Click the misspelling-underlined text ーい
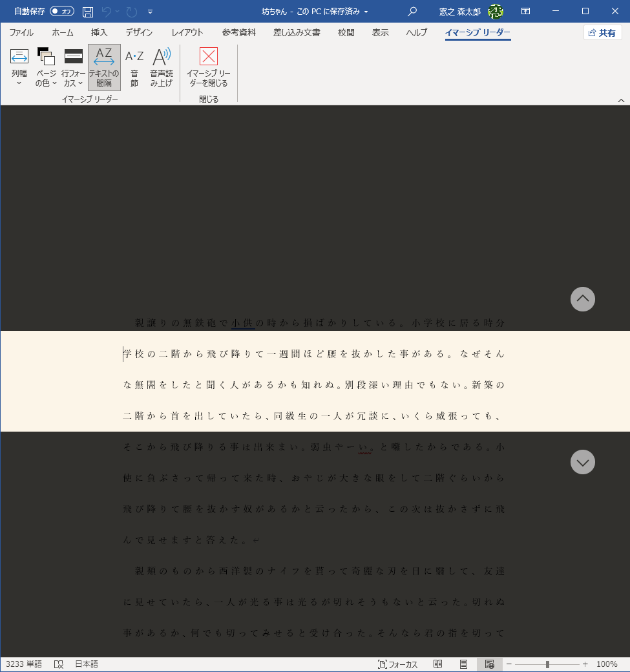Viewport: 630px width, 672px height. [359, 447]
